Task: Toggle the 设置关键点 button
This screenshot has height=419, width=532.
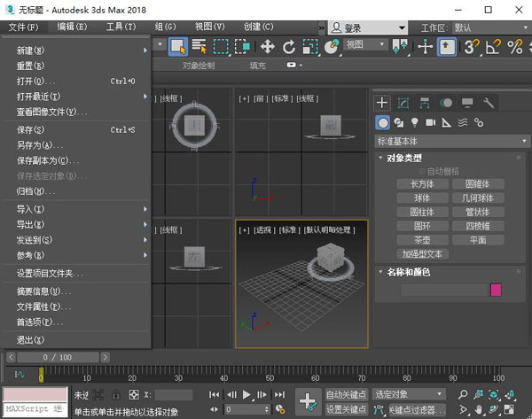Action: coord(346,410)
